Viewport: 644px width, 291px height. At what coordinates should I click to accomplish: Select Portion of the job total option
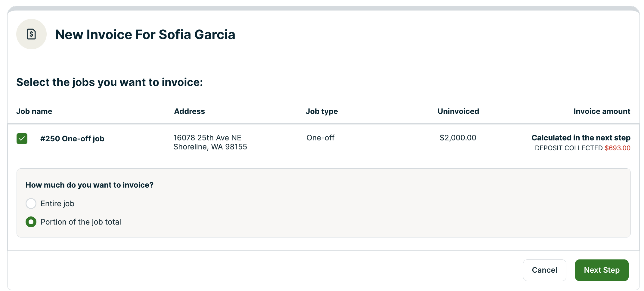tap(31, 222)
